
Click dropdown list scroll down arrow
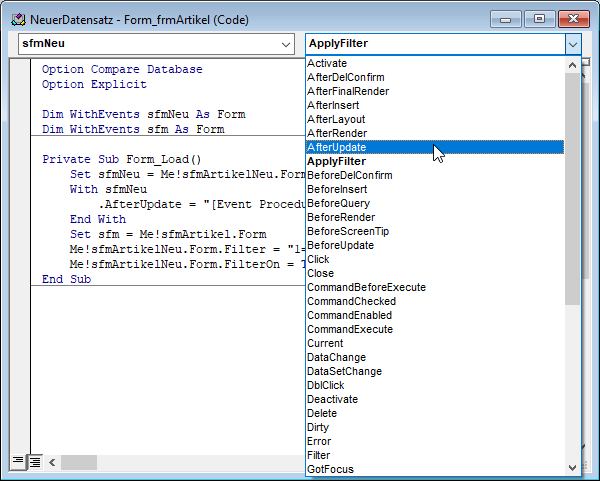click(572, 468)
